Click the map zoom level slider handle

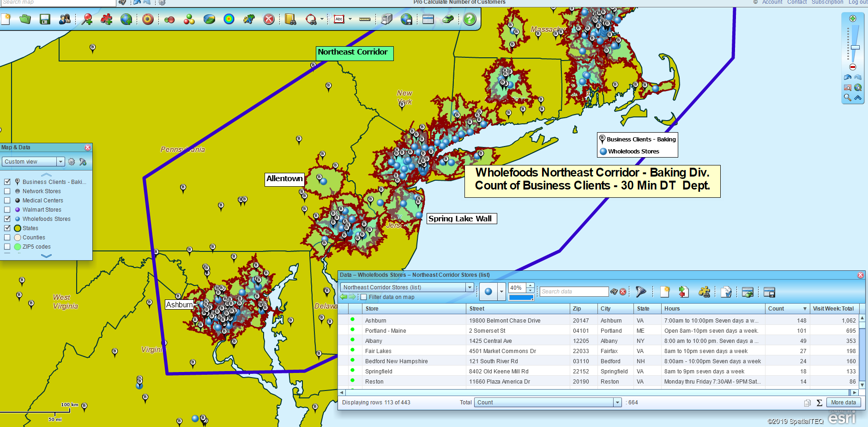(x=855, y=47)
